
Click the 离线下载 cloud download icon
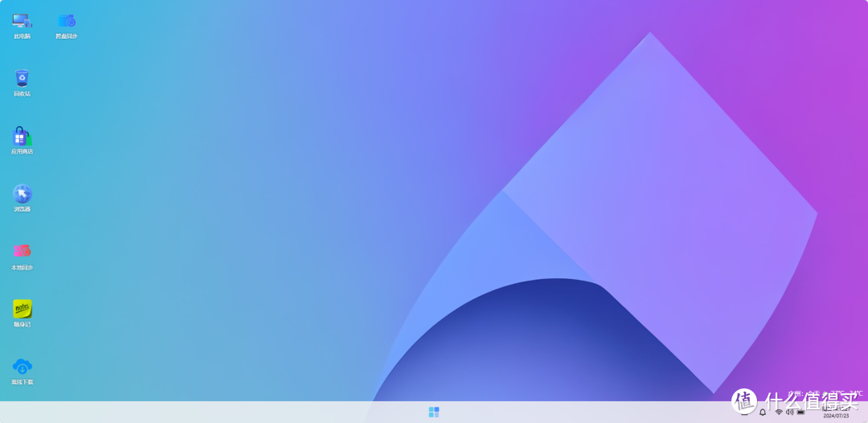click(22, 367)
